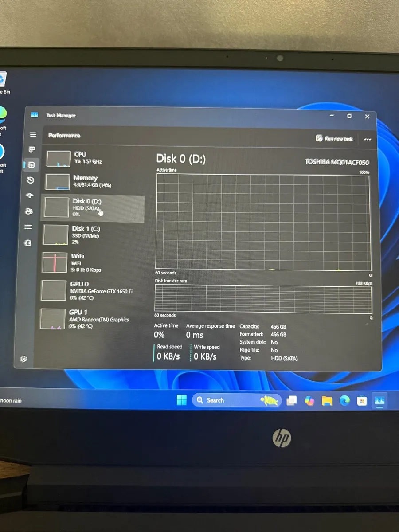The width and height of the screenshot is (399, 532).
Task: Click the Disk transfer rate graph
Action: [263, 298]
